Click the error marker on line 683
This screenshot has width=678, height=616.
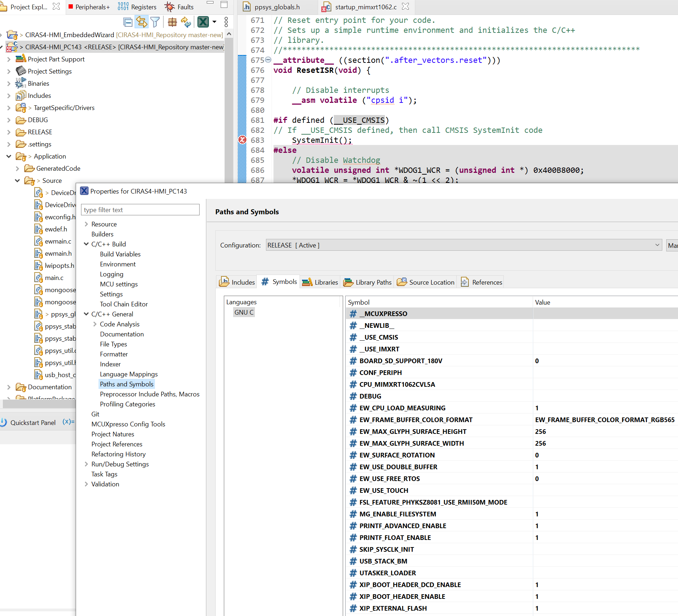click(242, 140)
